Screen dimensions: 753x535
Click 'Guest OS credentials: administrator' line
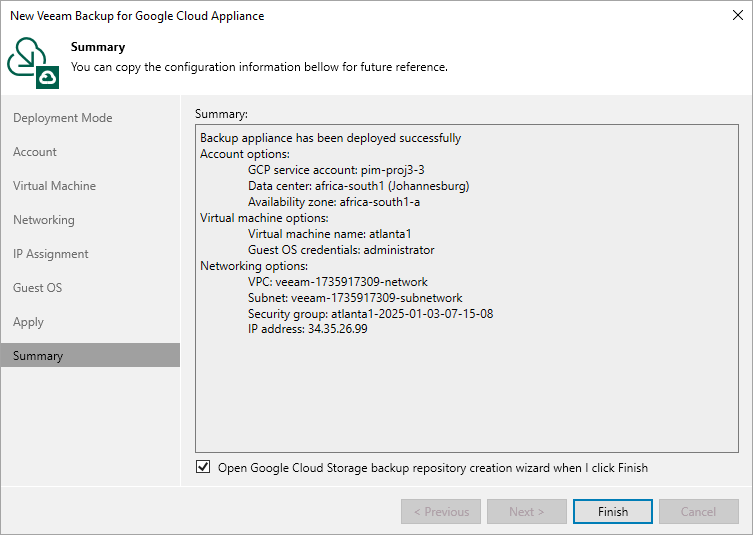click(x=341, y=250)
